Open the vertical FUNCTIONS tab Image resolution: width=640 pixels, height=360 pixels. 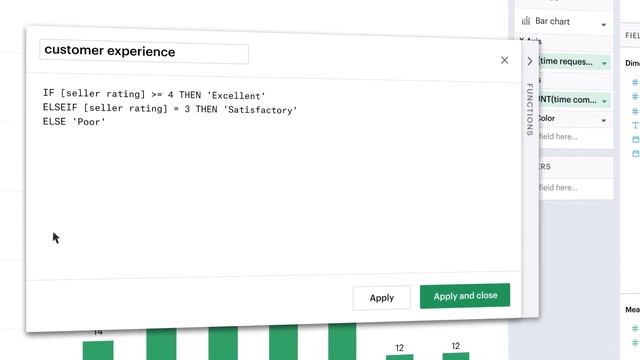click(530, 109)
